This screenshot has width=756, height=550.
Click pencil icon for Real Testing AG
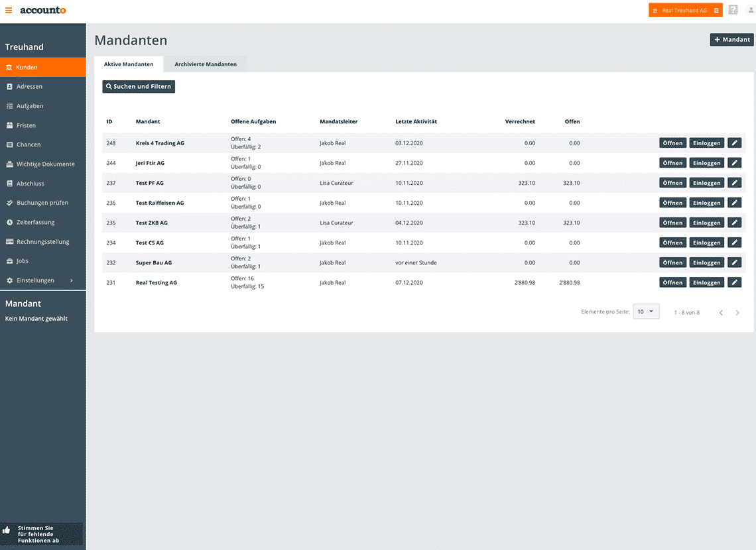(x=734, y=283)
